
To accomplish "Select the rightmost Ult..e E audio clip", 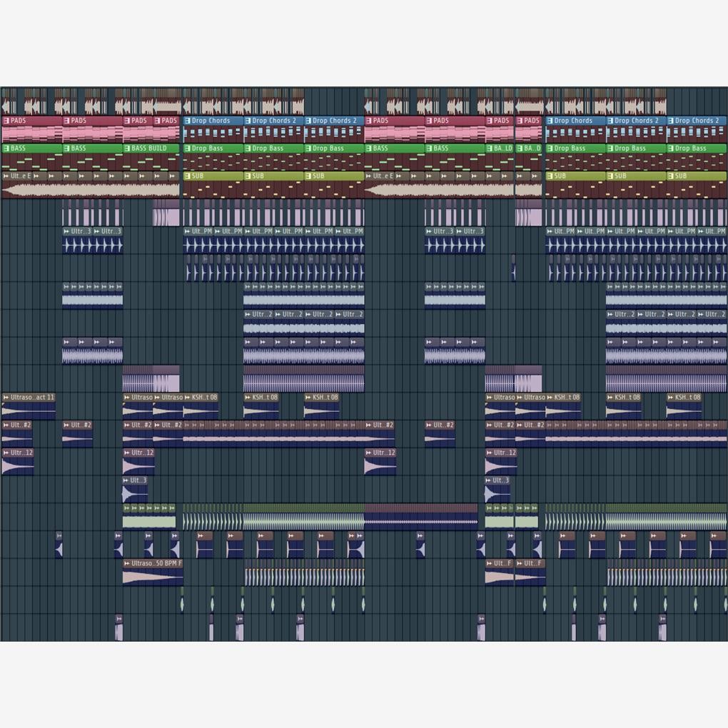I will [x=380, y=185].
